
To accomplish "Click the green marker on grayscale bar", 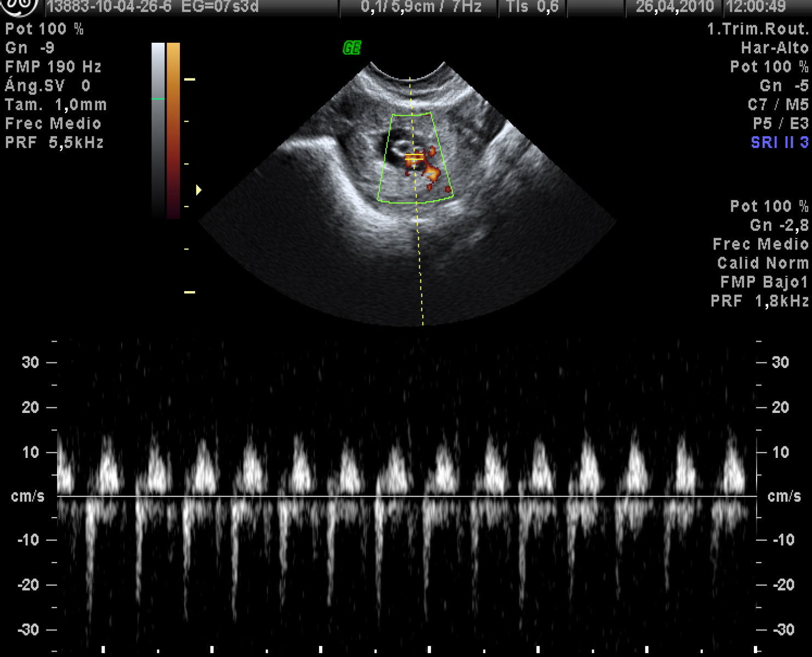I will click(158, 99).
